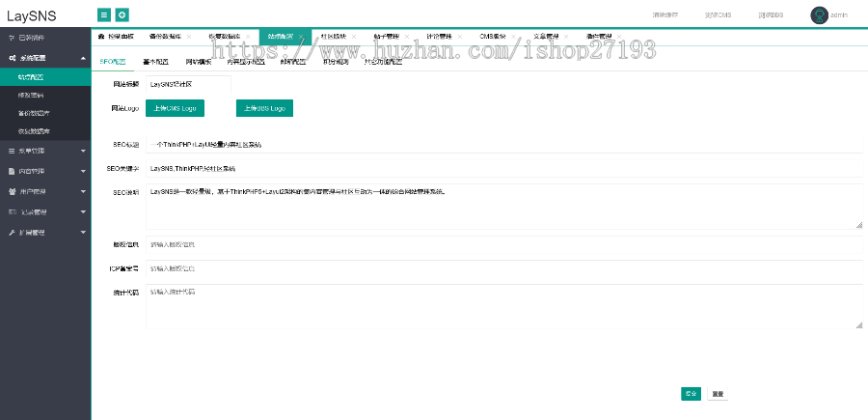Focus the ICP备案号 input field
Screen dimensions: 868x420
tap(504, 268)
